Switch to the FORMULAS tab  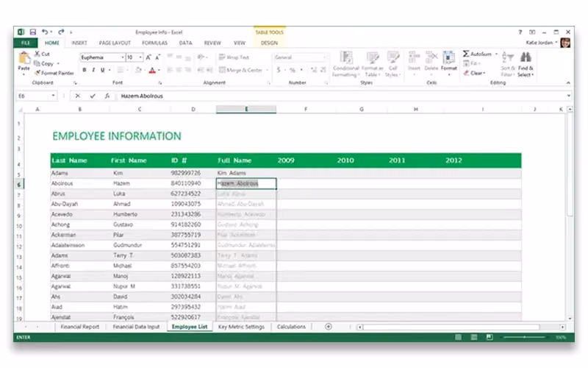(154, 43)
